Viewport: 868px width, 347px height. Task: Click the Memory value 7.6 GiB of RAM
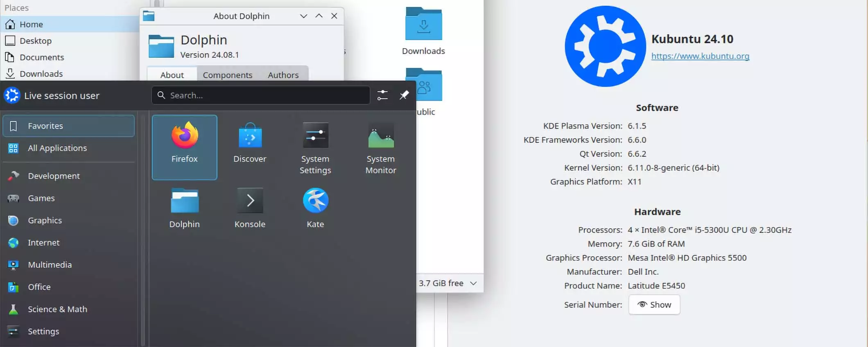(656, 244)
